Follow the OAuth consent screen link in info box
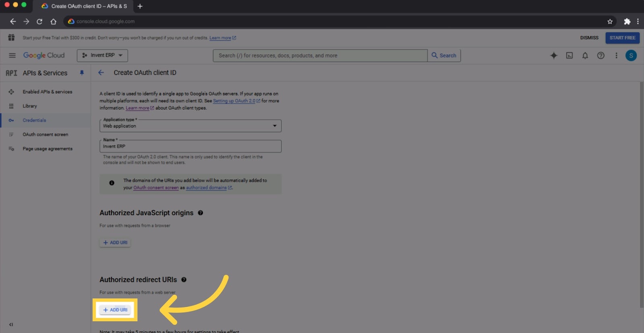644x333 pixels. [156, 188]
